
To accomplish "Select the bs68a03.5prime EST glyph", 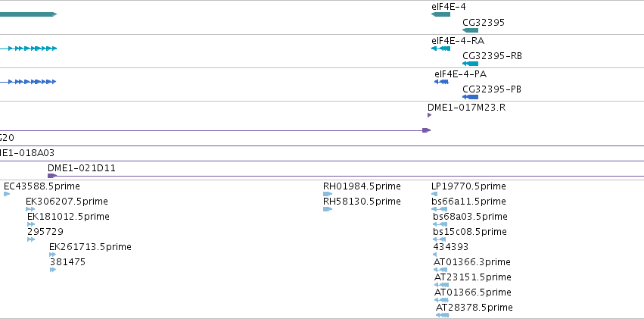I will (440, 224).
